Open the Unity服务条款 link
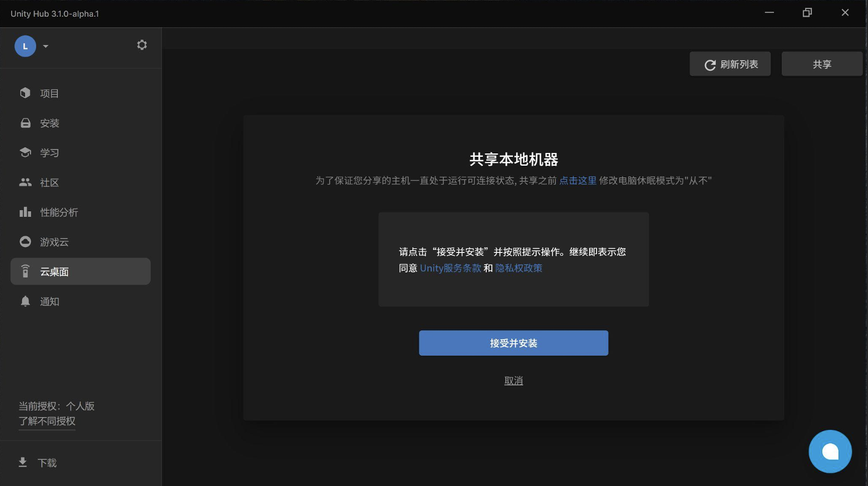The width and height of the screenshot is (868, 486). (451, 268)
